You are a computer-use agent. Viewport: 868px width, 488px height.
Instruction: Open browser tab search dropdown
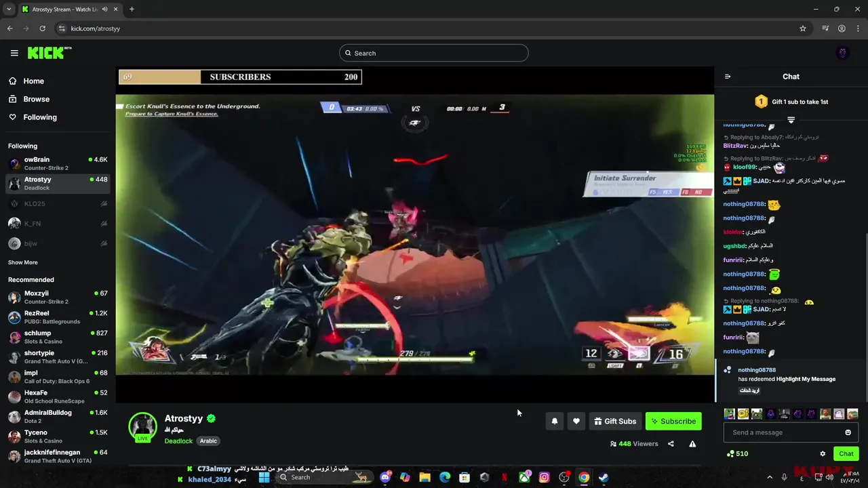coord(9,9)
